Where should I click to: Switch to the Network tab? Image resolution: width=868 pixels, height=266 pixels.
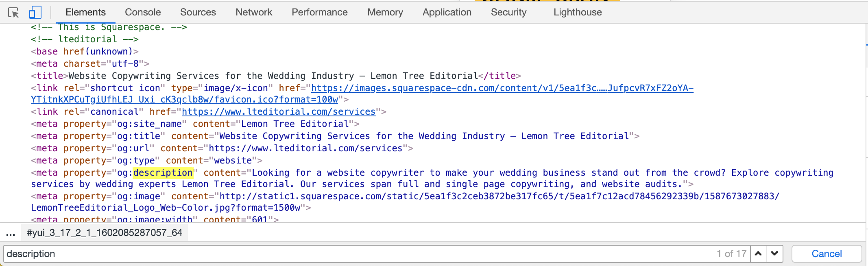(x=254, y=12)
